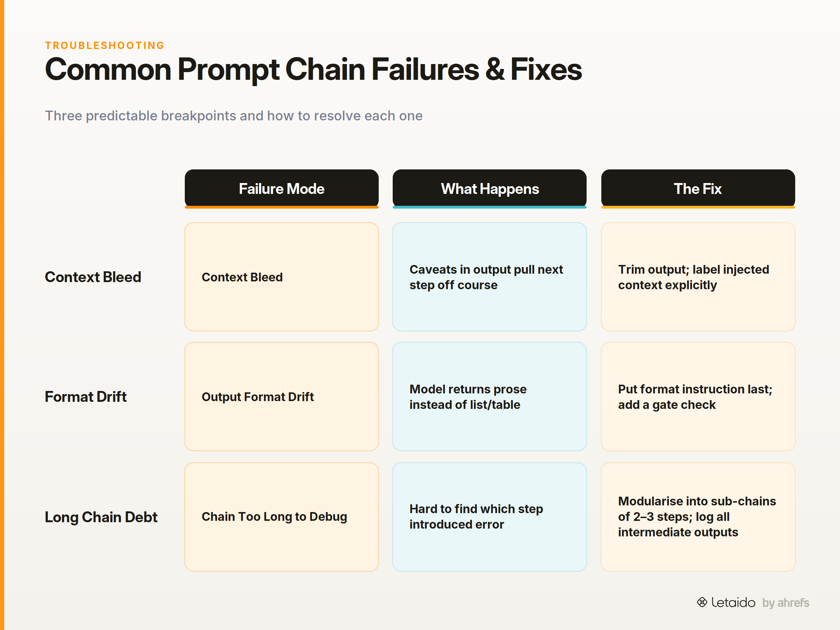Click 'Model returns prose instead of list' card

(490, 397)
